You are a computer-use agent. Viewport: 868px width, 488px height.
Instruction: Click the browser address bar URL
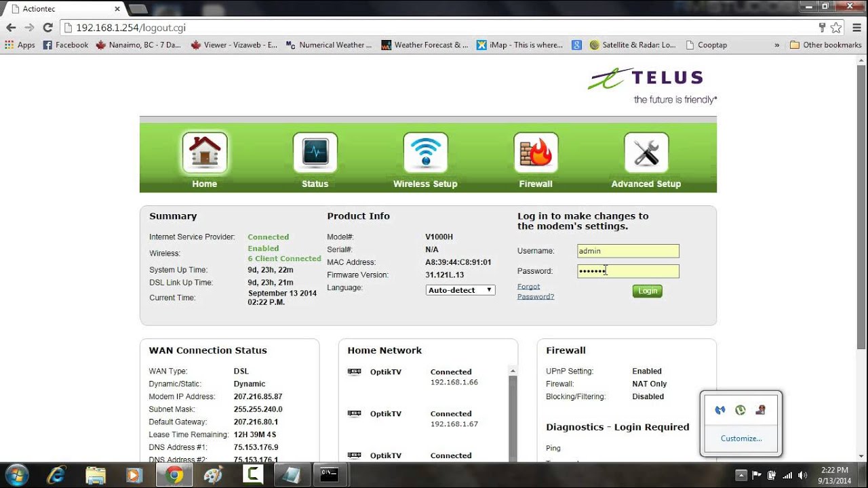coord(131,28)
